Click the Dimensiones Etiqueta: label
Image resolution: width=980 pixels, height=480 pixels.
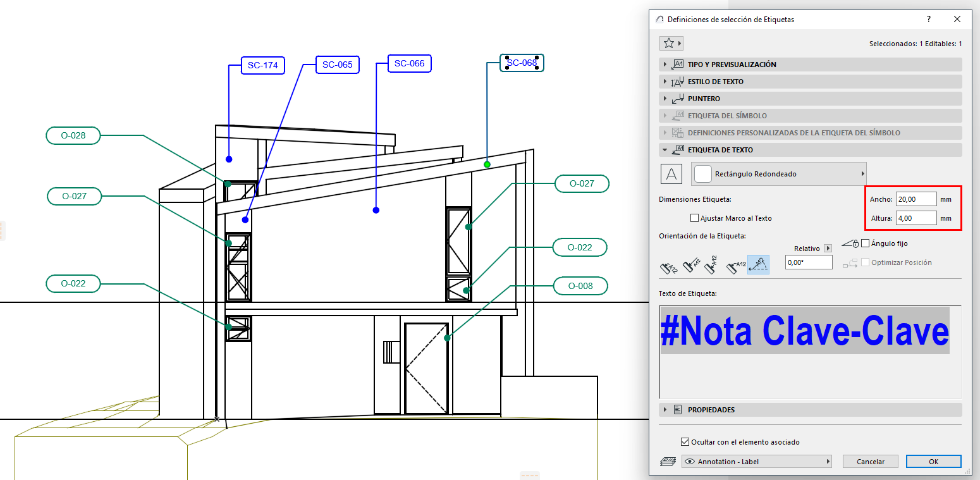point(695,199)
